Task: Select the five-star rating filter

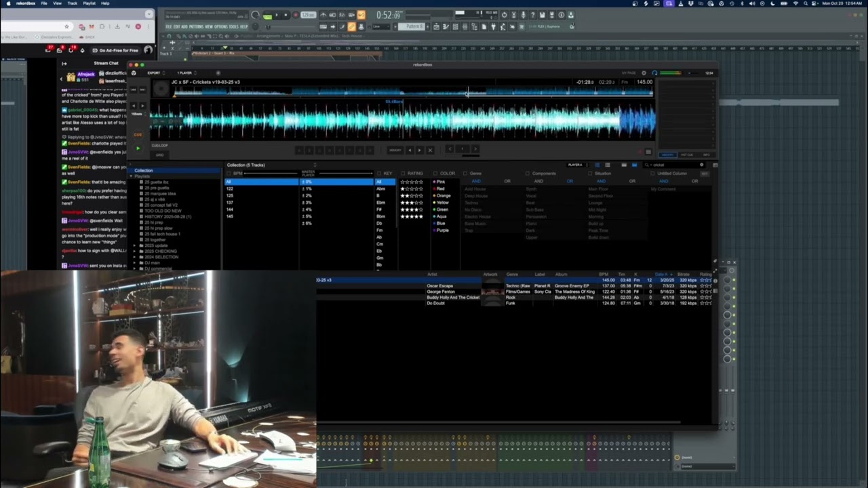Action: pos(412,216)
